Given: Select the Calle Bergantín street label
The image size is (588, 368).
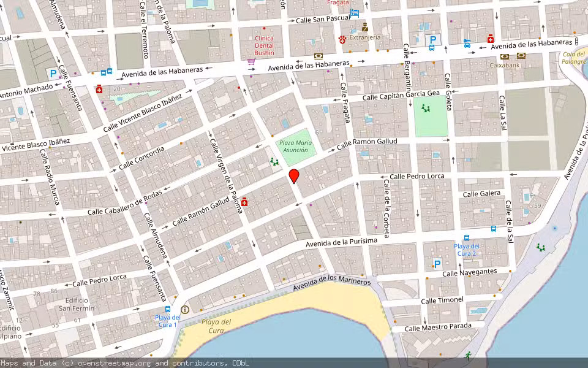Looking at the screenshot, I should point(407,69).
